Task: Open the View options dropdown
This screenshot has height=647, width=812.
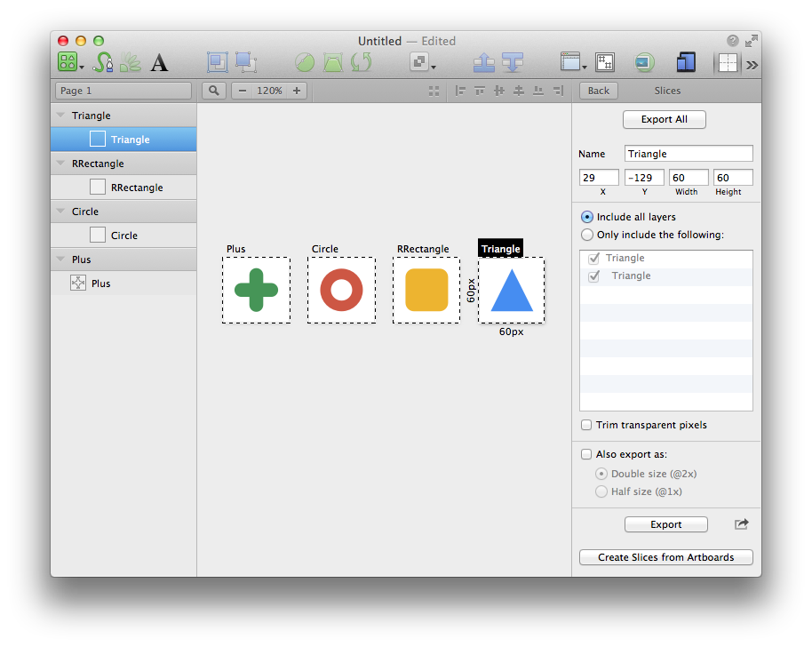Action: click(573, 62)
